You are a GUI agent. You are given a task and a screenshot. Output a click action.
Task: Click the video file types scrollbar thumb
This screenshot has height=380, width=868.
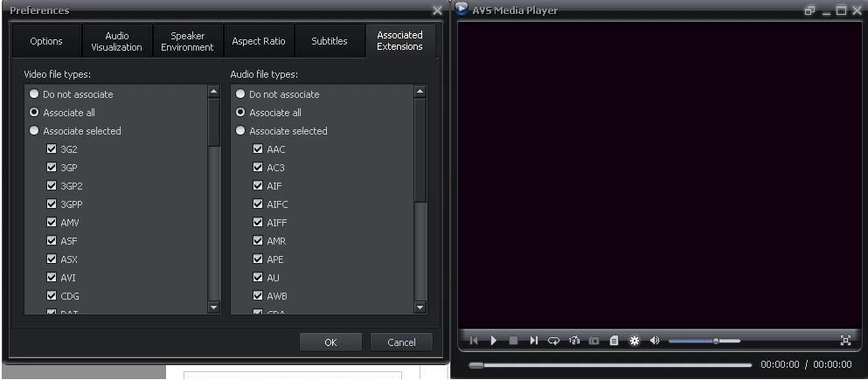coord(213,122)
